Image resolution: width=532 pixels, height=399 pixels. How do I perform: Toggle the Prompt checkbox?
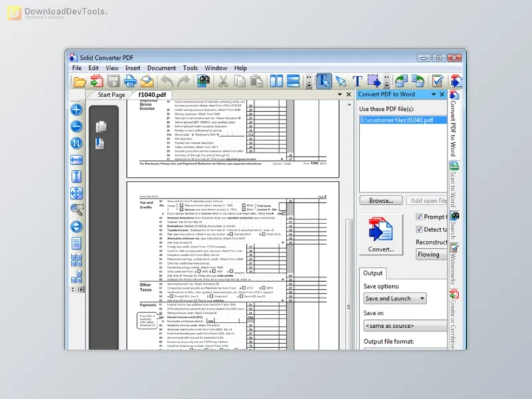[420, 217]
